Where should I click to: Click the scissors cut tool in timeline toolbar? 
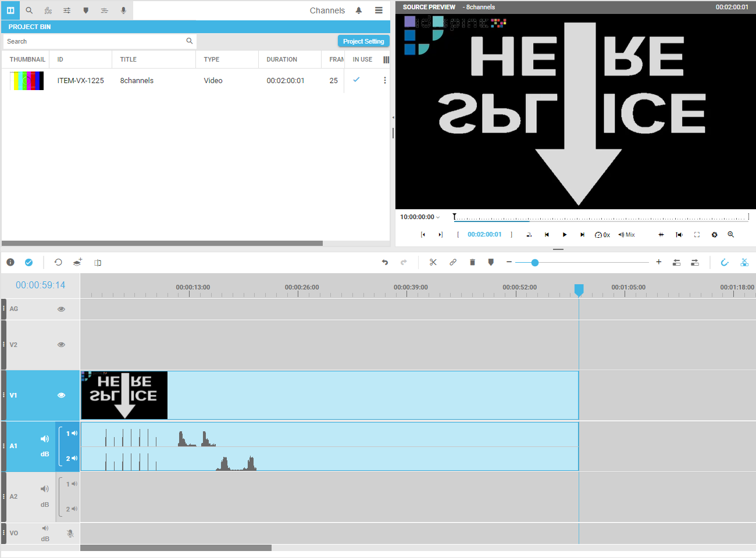tap(433, 263)
